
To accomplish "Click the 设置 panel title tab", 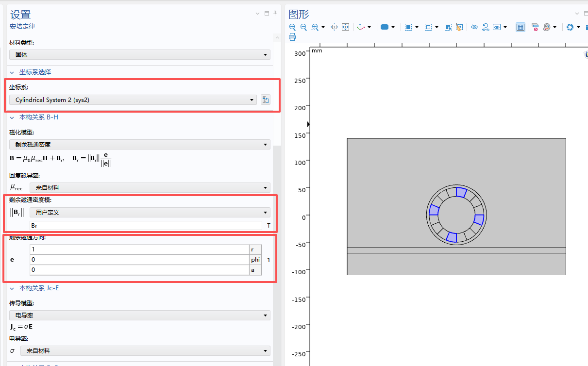I will (x=20, y=15).
